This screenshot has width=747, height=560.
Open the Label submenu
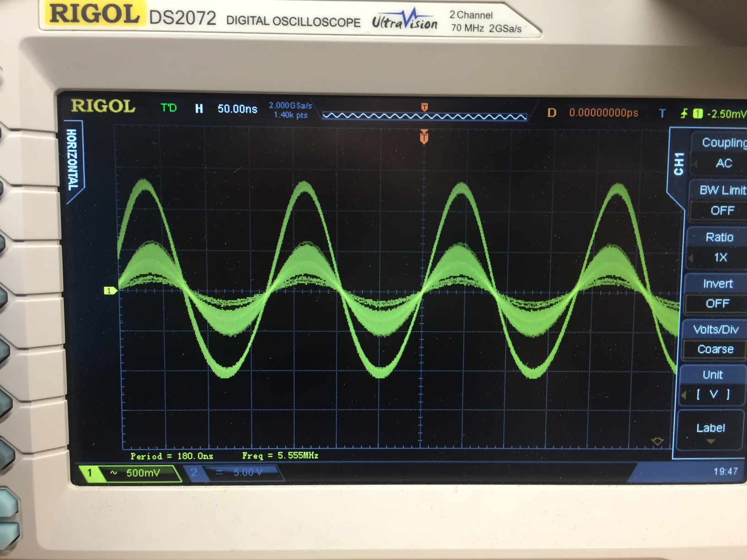[x=710, y=431]
